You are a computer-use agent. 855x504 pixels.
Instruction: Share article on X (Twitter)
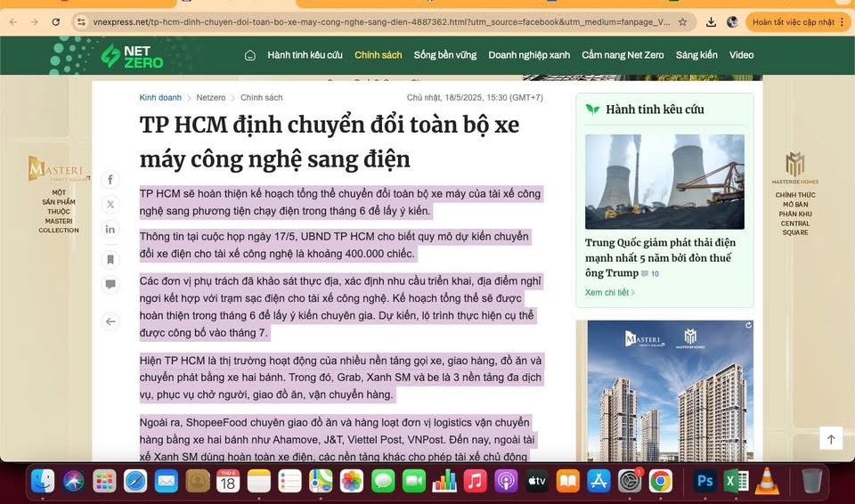click(x=110, y=205)
